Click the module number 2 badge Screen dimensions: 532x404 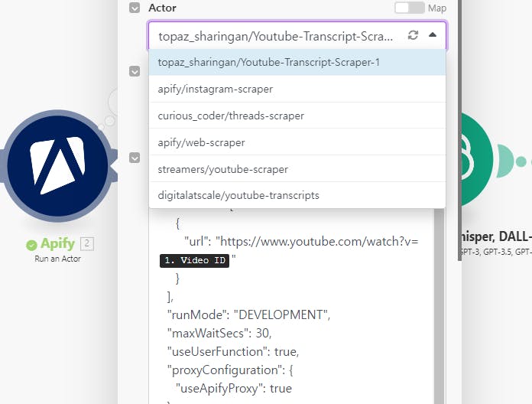(87, 244)
